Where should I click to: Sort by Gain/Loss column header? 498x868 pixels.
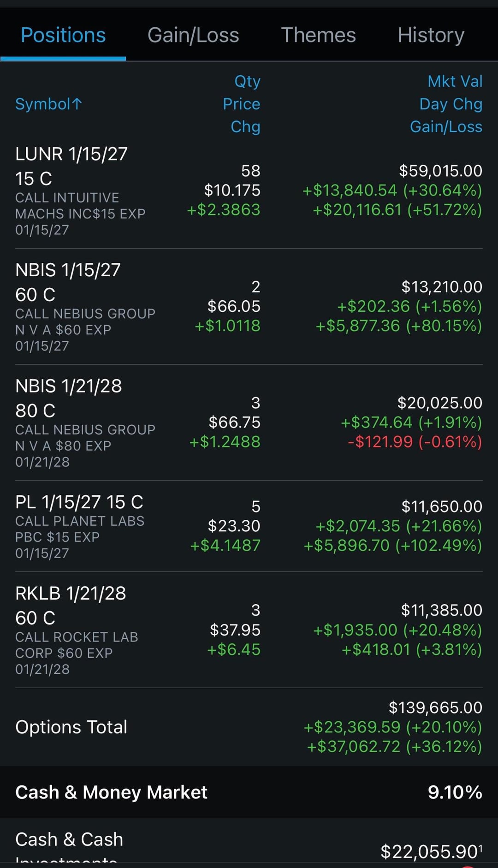tap(446, 126)
